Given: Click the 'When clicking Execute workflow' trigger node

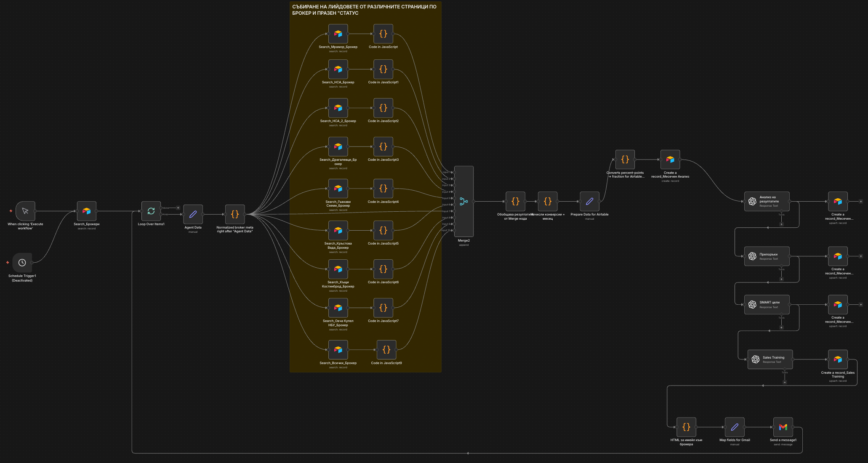Looking at the screenshot, I should tap(25, 211).
